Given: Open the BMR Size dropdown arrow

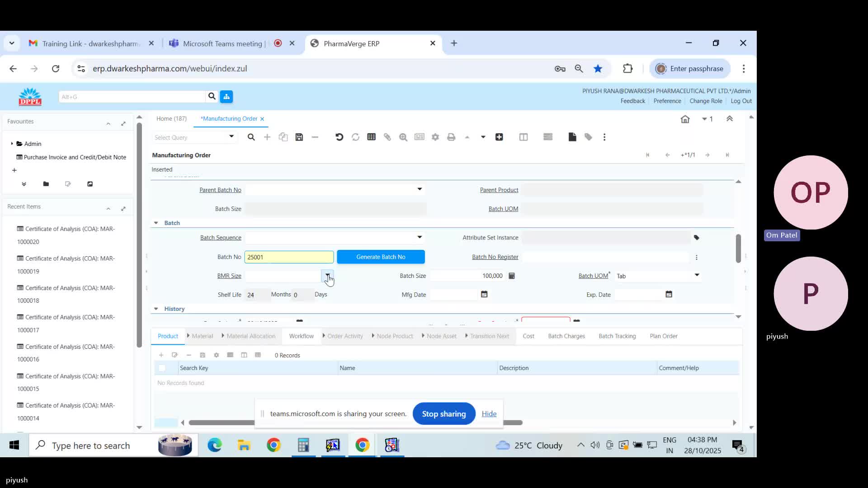Looking at the screenshot, I should point(328,275).
